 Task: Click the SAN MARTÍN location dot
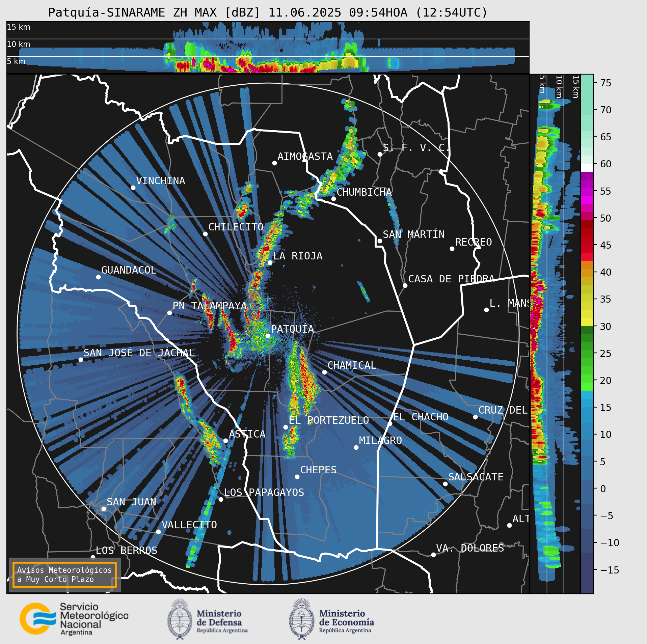[380, 241]
